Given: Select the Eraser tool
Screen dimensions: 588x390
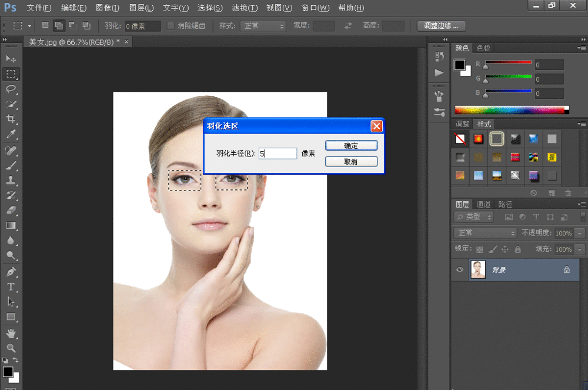Looking at the screenshot, I should click(11, 210).
